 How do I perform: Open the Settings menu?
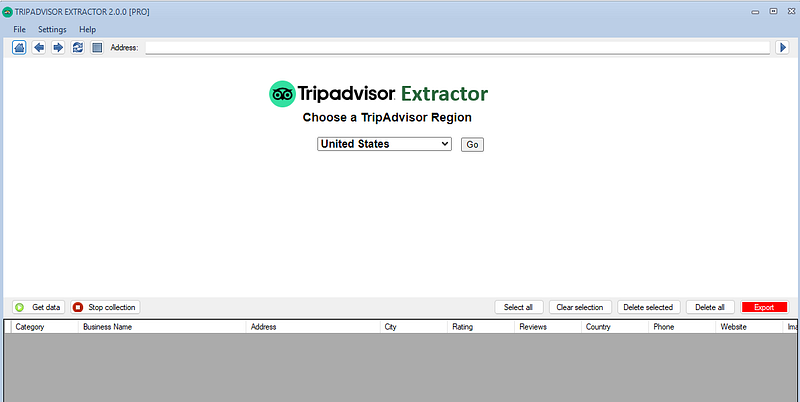coord(52,30)
